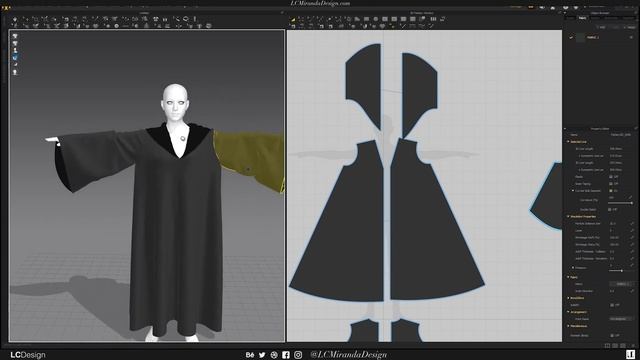The height and width of the screenshot is (360, 640).
Task: Click the bottom avatar head icon in 3D viewport
Action: [x=15, y=72]
